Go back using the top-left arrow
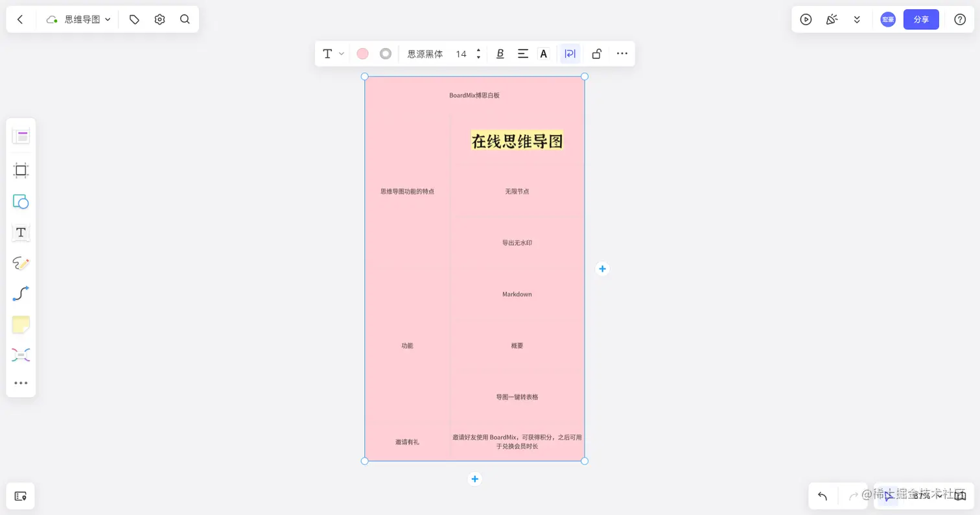 coord(20,19)
